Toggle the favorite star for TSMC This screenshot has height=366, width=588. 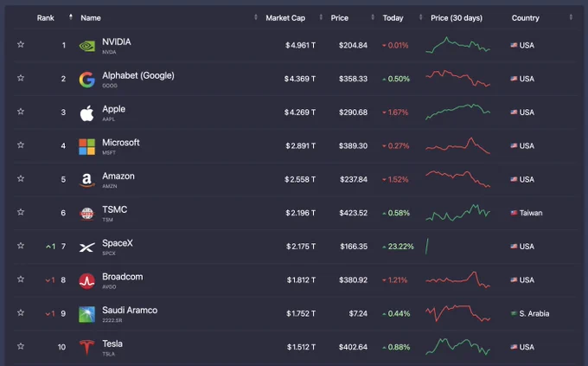click(x=21, y=212)
